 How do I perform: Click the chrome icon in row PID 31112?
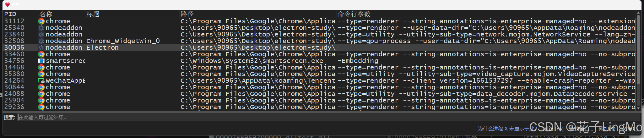point(41,21)
